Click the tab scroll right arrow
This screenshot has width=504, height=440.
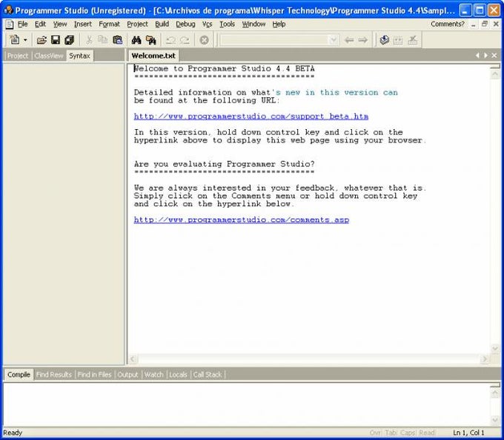point(485,56)
